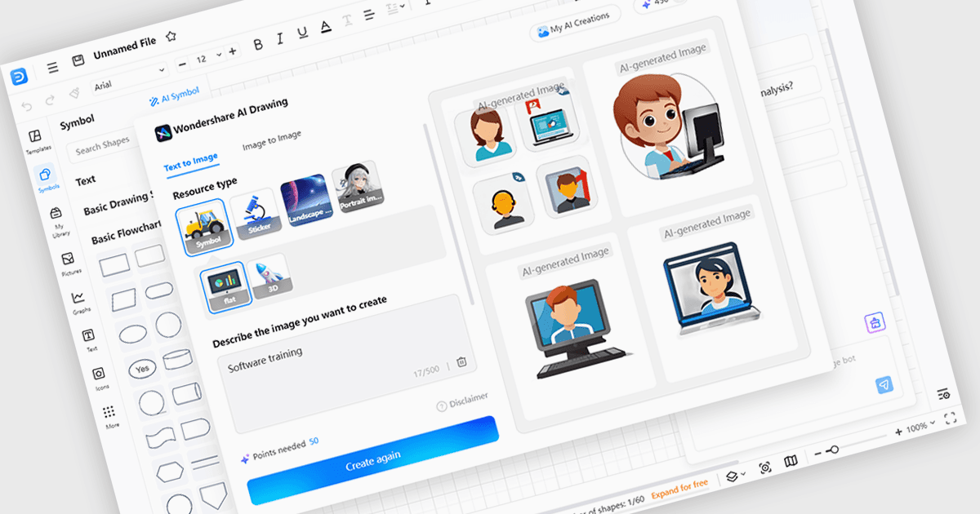Open My AI Creations
The width and height of the screenshot is (980, 514).
coord(575,24)
